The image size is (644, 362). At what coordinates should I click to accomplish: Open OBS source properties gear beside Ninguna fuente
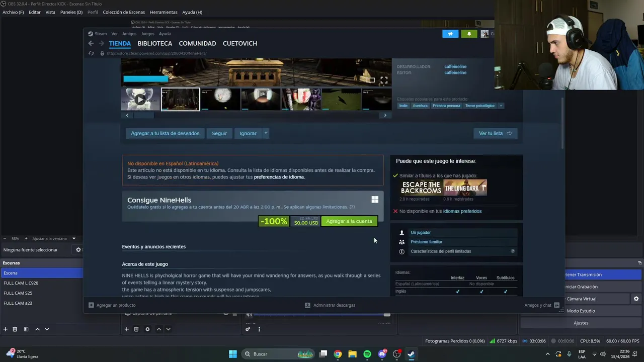pos(78,250)
